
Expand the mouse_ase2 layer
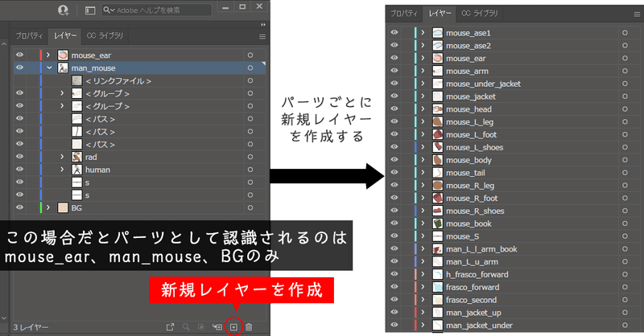coord(423,45)
